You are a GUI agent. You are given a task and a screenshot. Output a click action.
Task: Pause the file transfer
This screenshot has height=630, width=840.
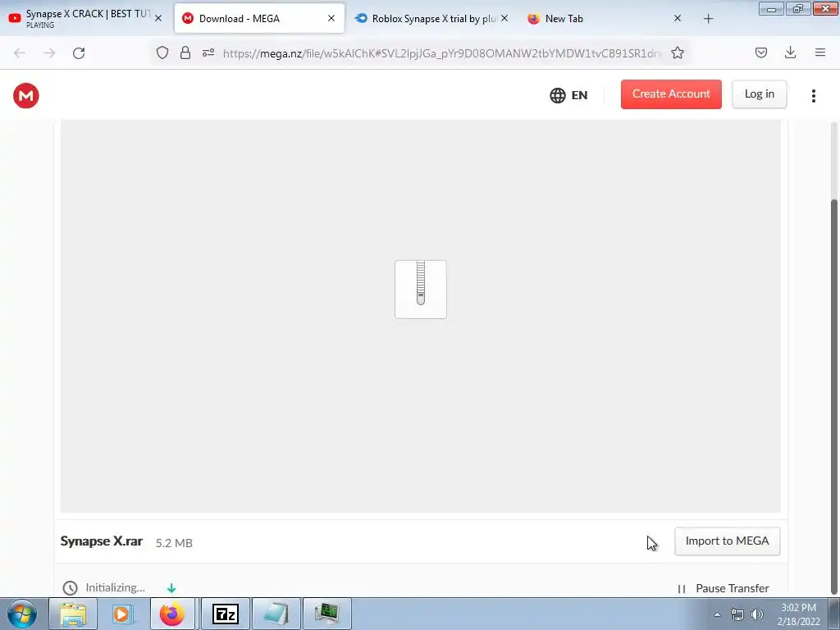point(724,588)
